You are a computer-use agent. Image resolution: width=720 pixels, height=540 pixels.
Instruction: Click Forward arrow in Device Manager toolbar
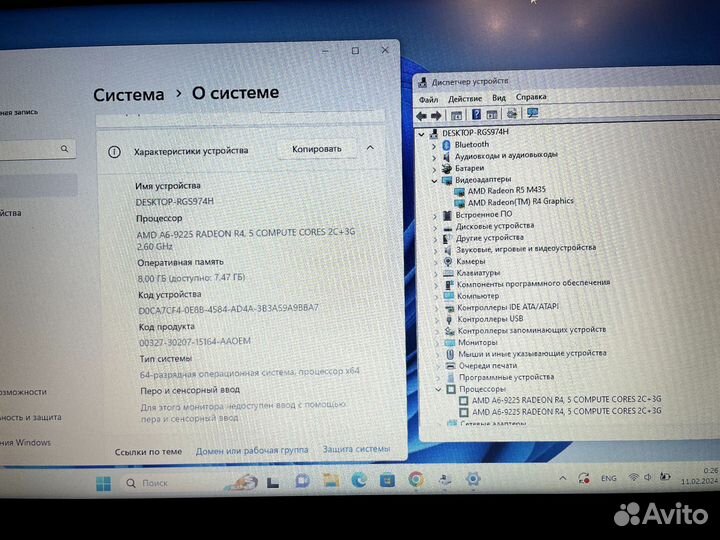[436, 116]
